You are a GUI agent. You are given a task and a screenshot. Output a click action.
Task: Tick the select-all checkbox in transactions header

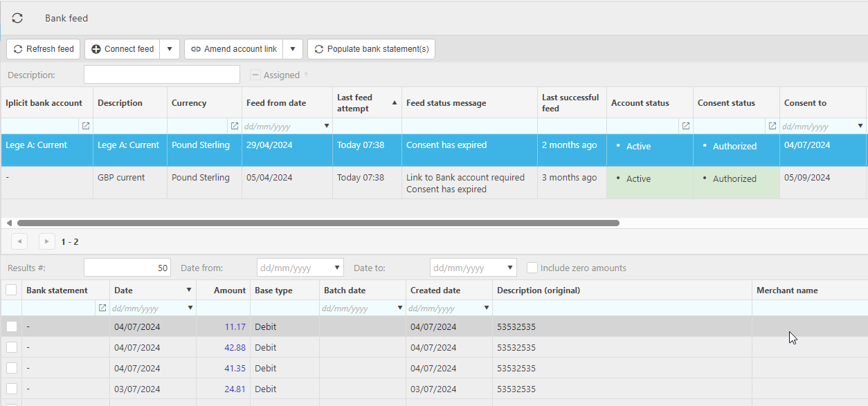click(x=11, y=290)
